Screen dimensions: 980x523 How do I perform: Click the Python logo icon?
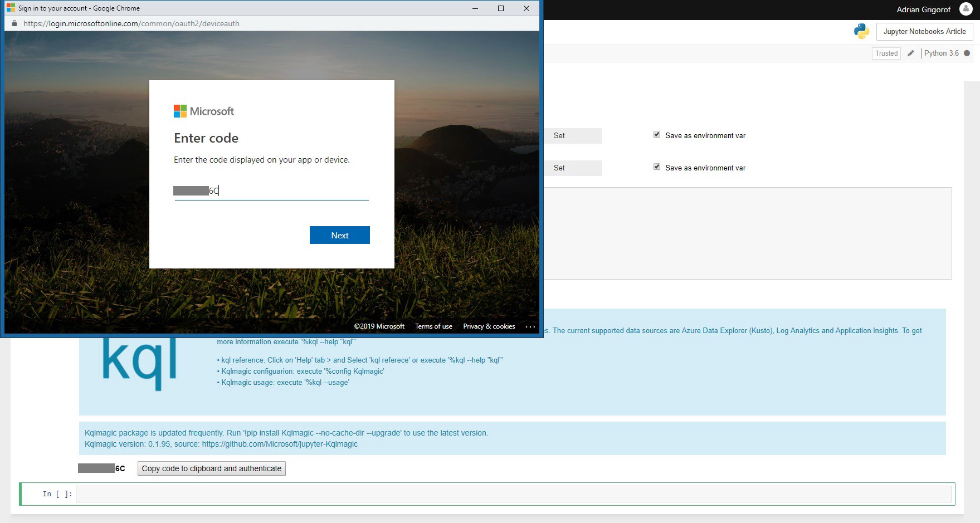(x=861, y=31)
